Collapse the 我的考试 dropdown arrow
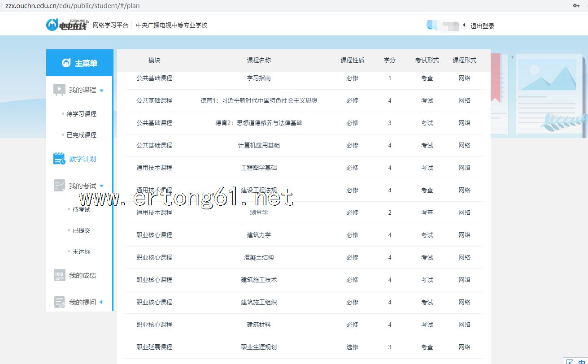This screenshot has height=364, width=588. [x=101, y=186]
